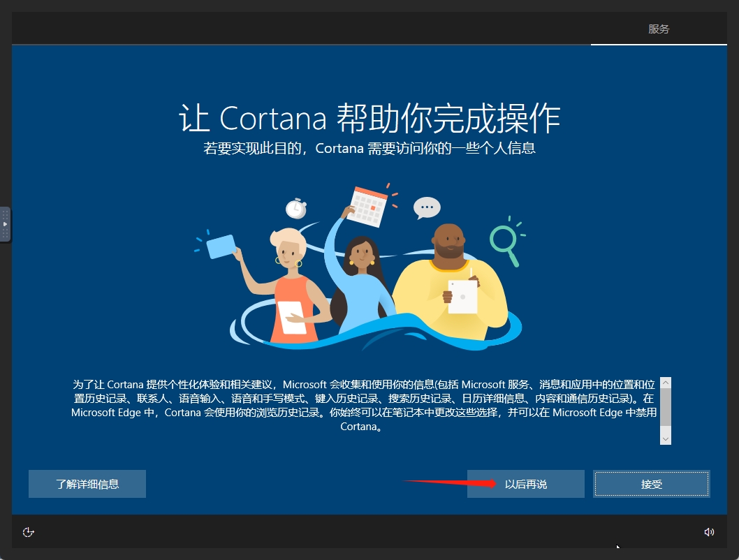Click the privacy statement text area
The height and width of the screenshot is (560, 739).
click(363, 408)
